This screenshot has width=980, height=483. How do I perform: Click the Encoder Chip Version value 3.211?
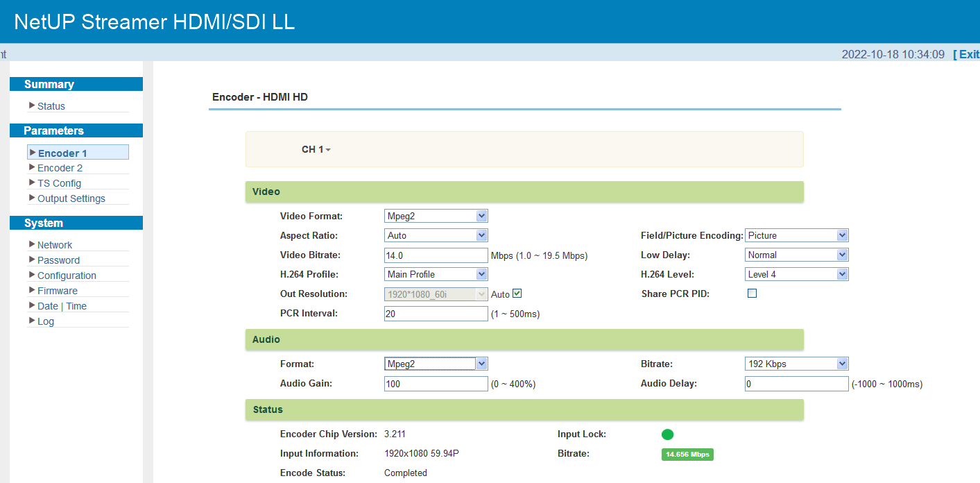point(395,434)
